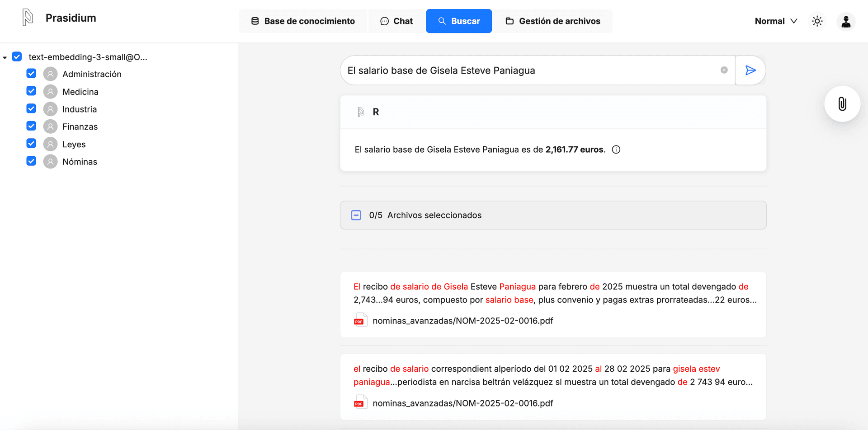The image size is (868, 430).
Task: Select all files with Archivos seleccionados checkbox
Action: click(356, 215)
